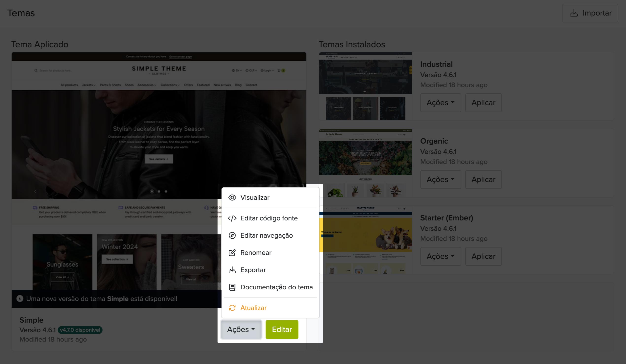Open Ações dropdown for Industrial theme

[440, 102]
